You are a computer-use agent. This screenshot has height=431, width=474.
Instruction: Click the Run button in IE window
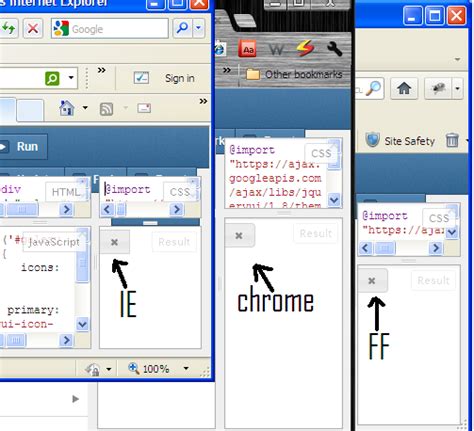[23, 147]
